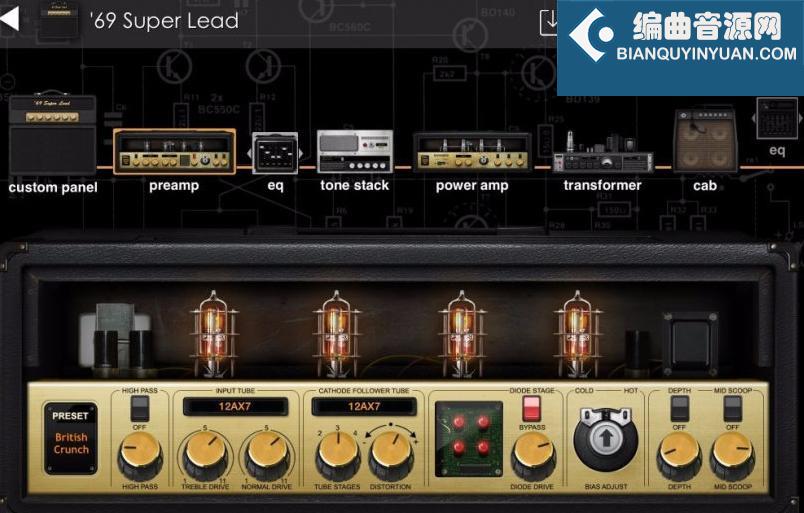Screen dimensions: 804x513
Task: Click the 'custom panel' label
Action: (x=53, y=187)
